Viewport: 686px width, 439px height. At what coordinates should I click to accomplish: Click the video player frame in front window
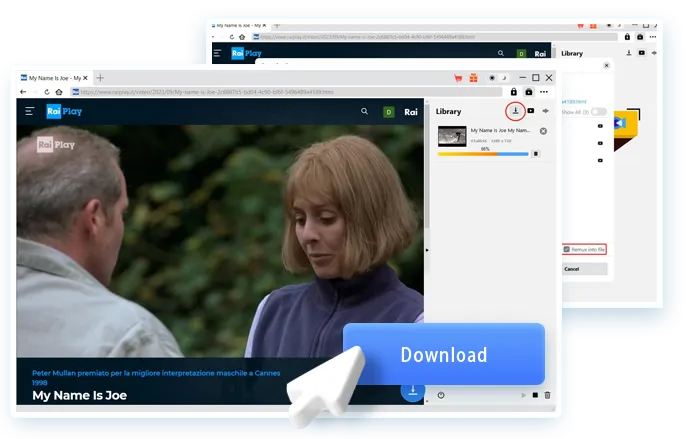(x=220, y=241)
